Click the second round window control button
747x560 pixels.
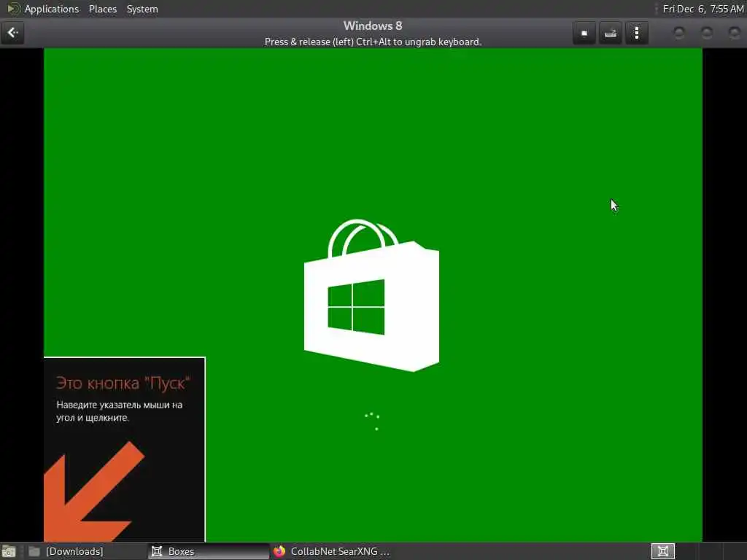(x=707, y=33)
